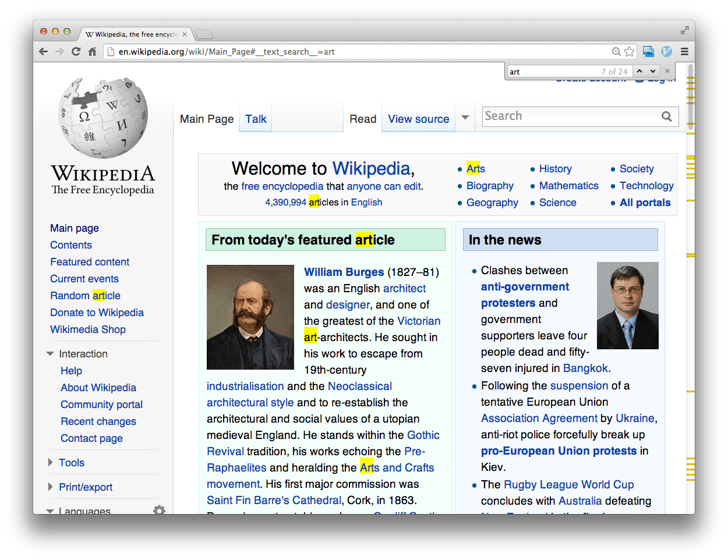This screenshot has width=728, height=560.
Task: Open Donate to Wikipedia link
Action: [x=97, y=313]
